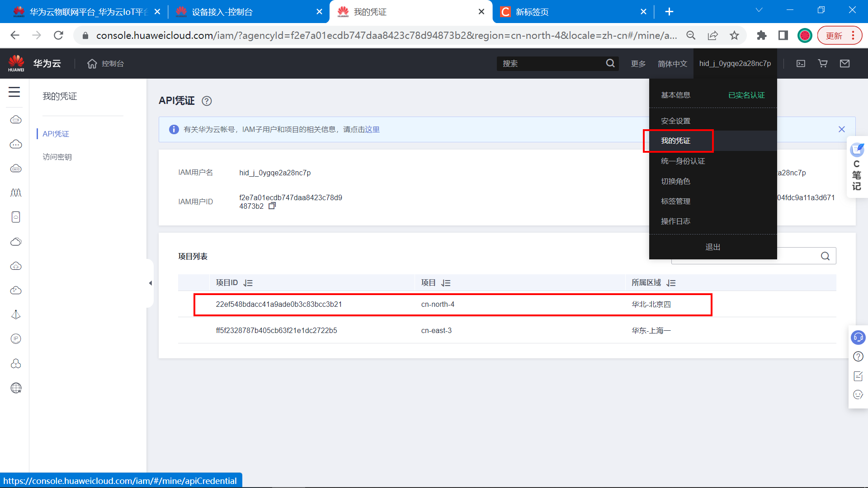Open the 简体中文 language selector
868x488 pixels.
(x=672, y=64)
